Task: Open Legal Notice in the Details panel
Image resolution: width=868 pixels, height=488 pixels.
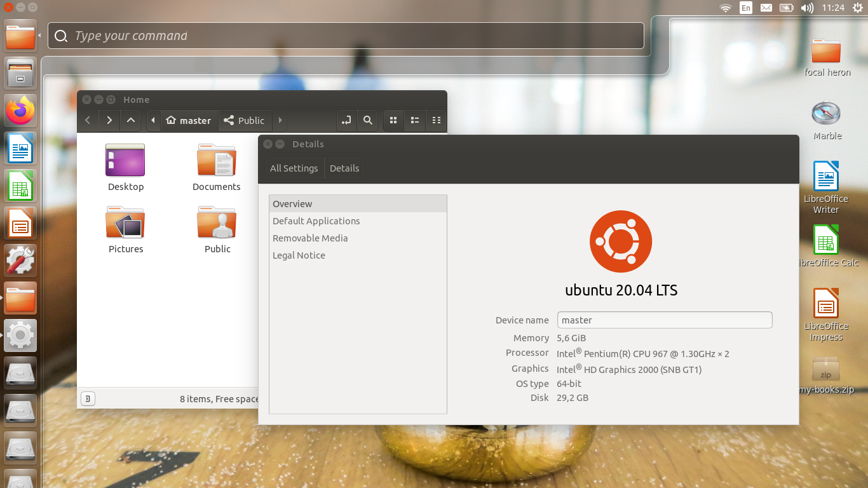Action: 299,255
